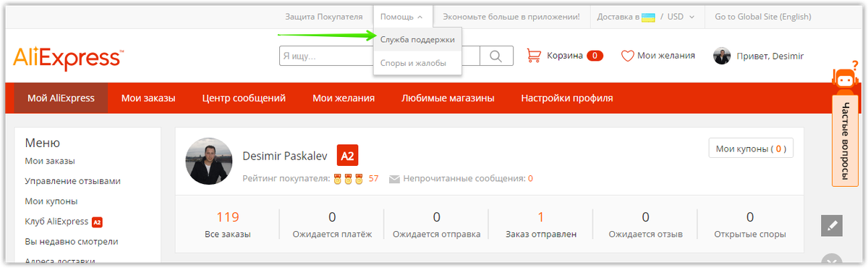Click the Desimir Paskalev profile photo

pos(209,161)
